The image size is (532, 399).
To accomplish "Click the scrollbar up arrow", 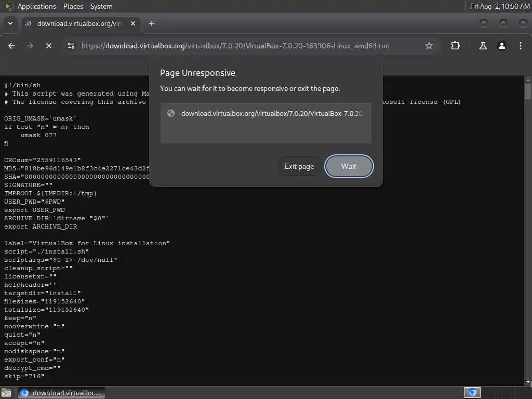I will pyautogui.click(x=528, y=79).
